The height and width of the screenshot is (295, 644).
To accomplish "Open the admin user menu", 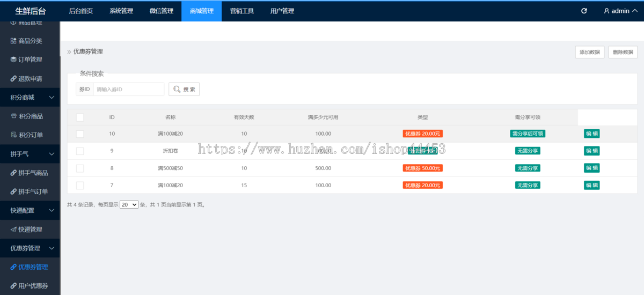I will [x=620, y=11].
